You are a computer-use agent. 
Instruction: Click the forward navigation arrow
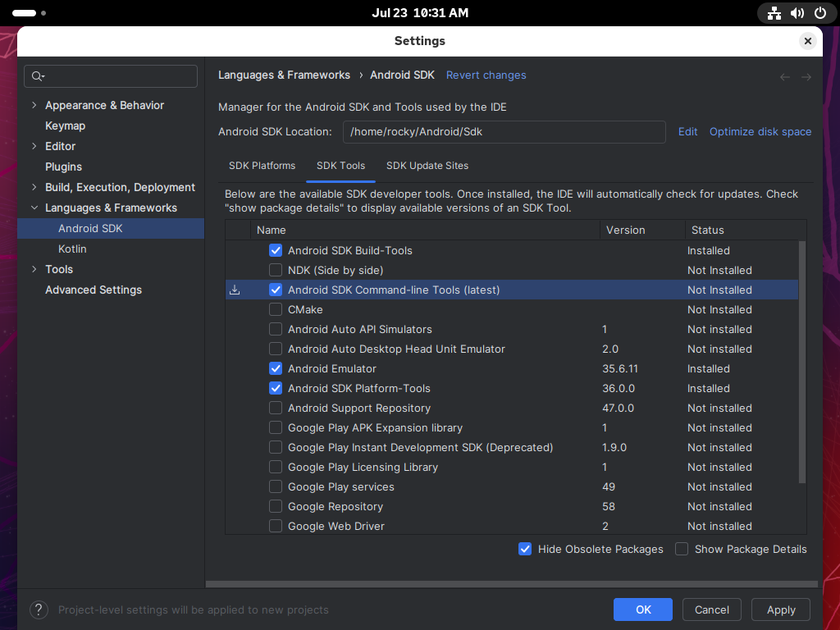tap(806, 77)
